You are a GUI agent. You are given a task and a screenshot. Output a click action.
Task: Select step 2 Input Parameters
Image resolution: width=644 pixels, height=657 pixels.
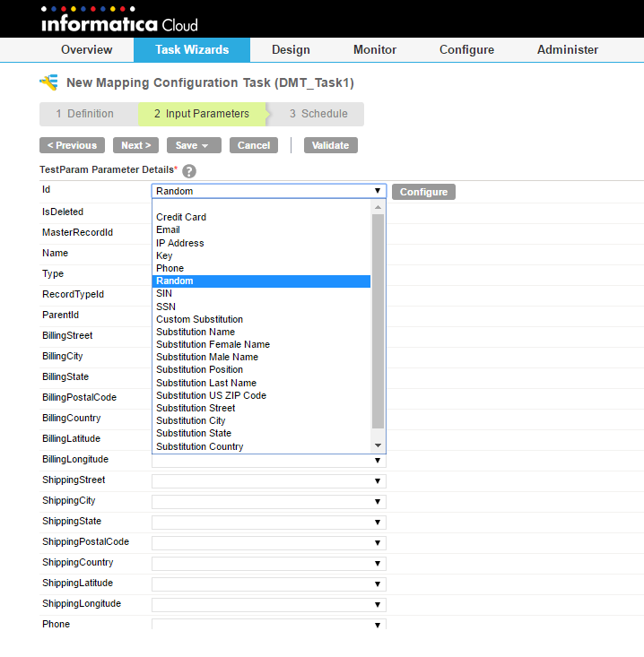coord(202,114)
